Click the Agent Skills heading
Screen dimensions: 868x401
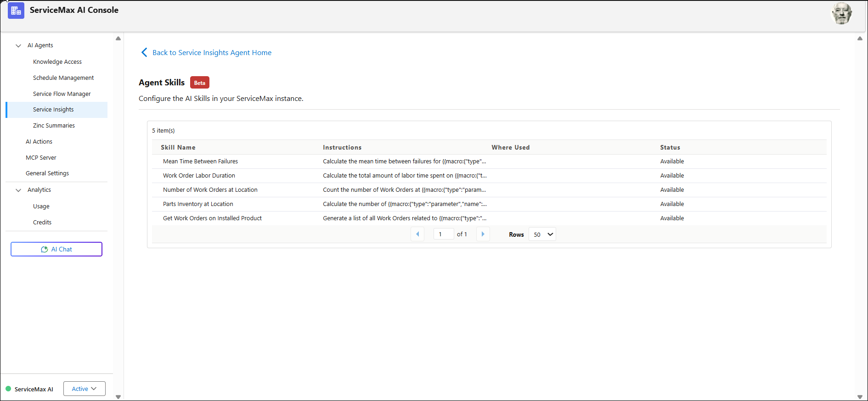point(162,82)
